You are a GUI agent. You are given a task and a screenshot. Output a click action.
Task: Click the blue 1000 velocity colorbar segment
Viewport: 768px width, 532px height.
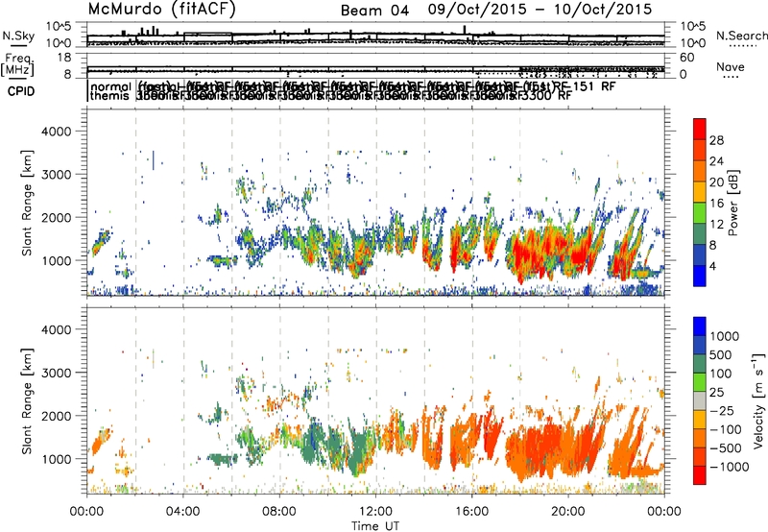(700, 326)
